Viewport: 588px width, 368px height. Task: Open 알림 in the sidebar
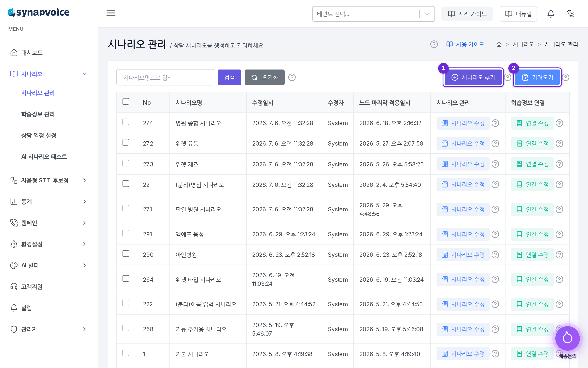point(26,308)
